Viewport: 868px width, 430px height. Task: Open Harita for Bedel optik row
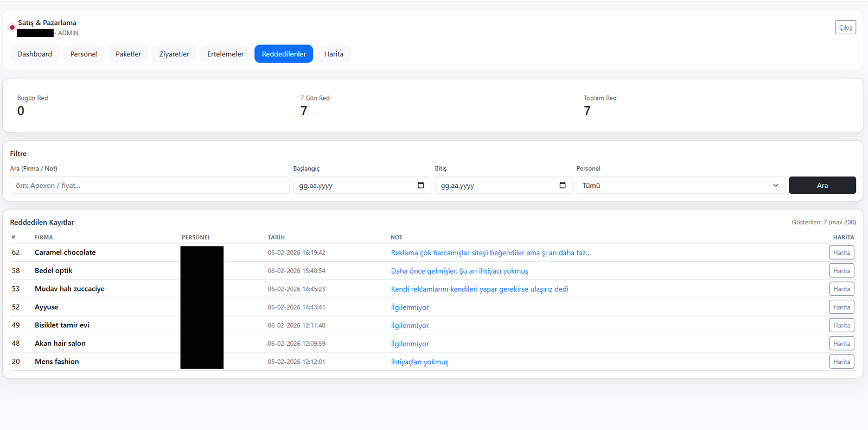point(841,271)
